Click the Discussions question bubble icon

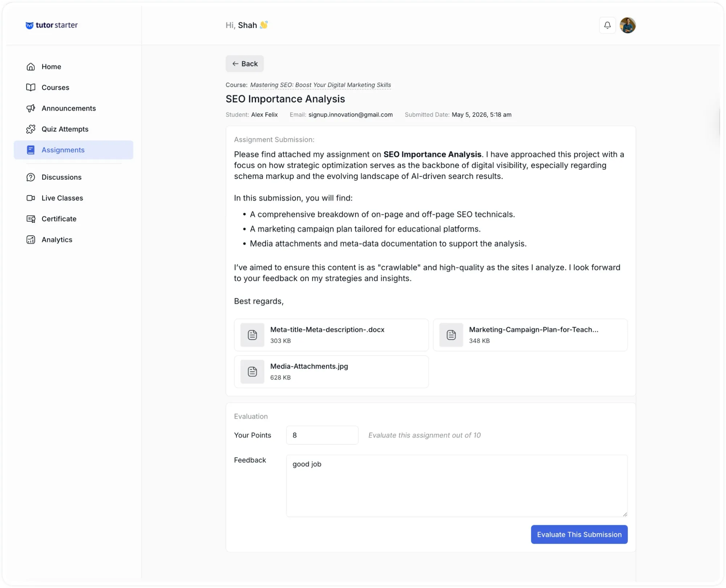(31, 177)
